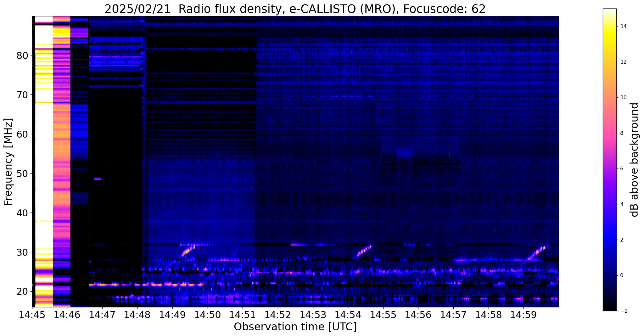Click the 14:51 time tick label
Screen dimensions: 644x336
[243, 315]
